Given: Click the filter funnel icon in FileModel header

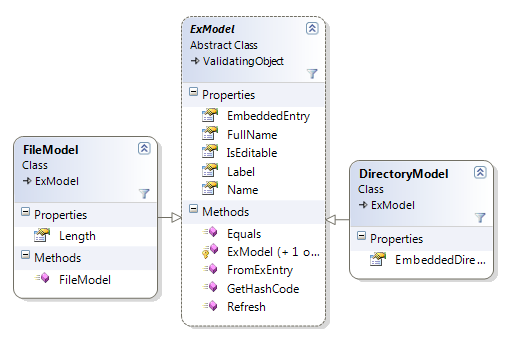Looking at the screenshot, I should pos(144,193).
